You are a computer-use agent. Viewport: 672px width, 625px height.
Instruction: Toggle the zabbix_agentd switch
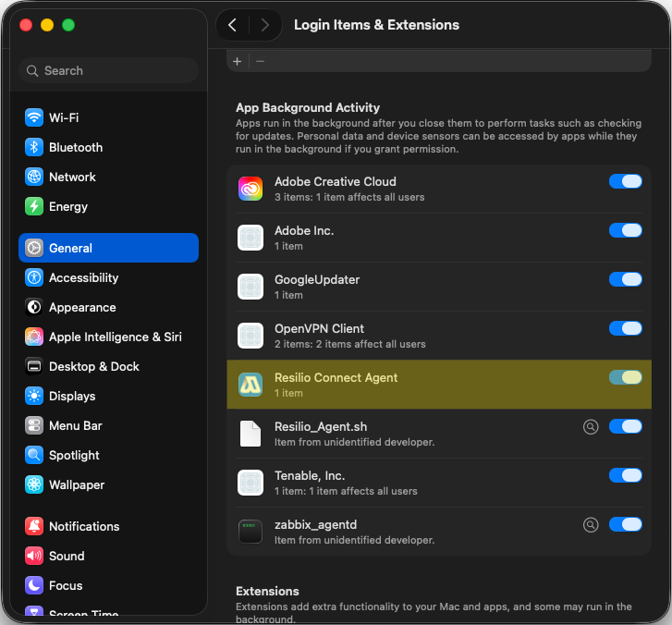(x=625, y=524)
